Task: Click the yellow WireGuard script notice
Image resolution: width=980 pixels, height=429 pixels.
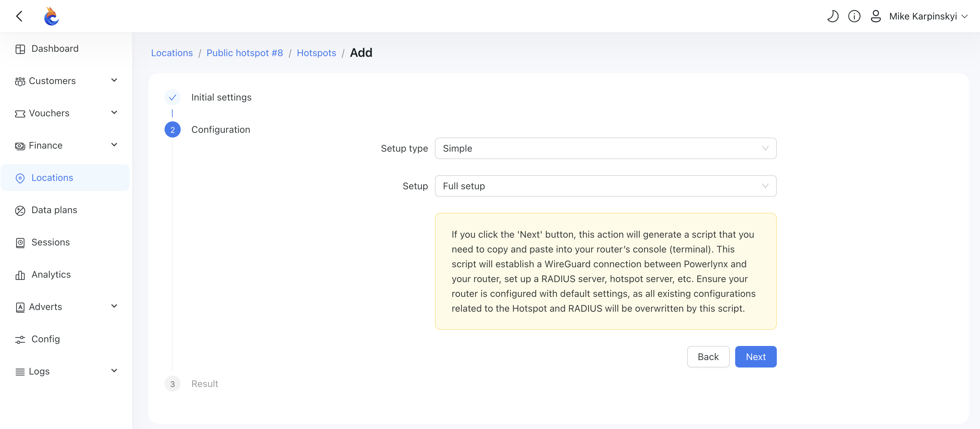Action: (x=605, y=271)
